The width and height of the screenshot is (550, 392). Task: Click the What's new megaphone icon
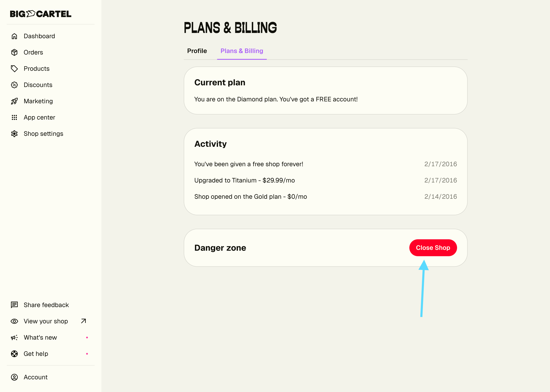pyautogui.click(x=15, y=338)
